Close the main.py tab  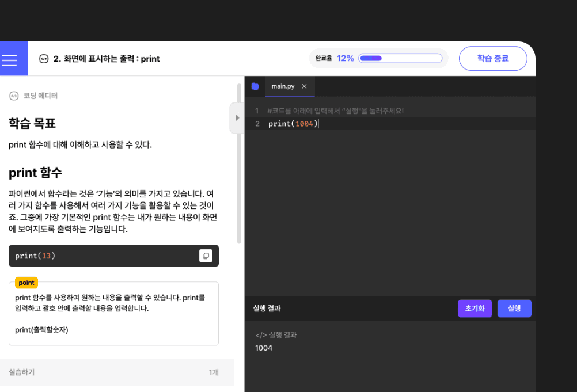pyautogui.click(x=305, y=86)
